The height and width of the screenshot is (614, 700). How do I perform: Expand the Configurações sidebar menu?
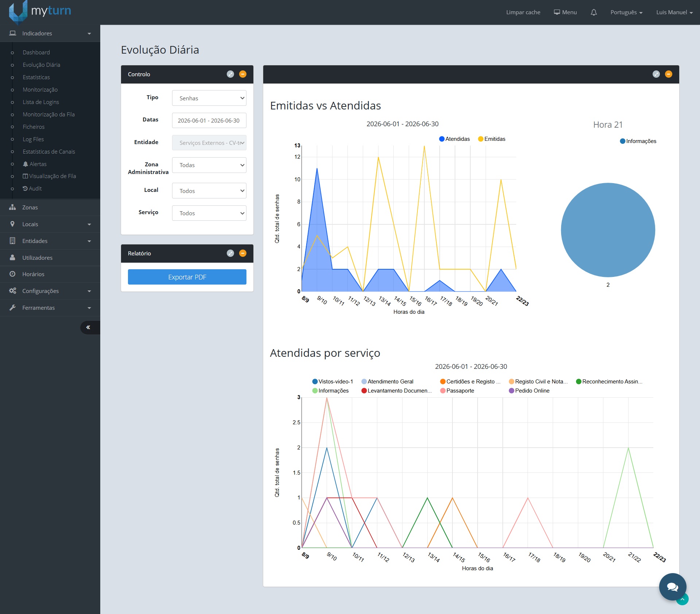pyautogui.click(x=50, y=291)
